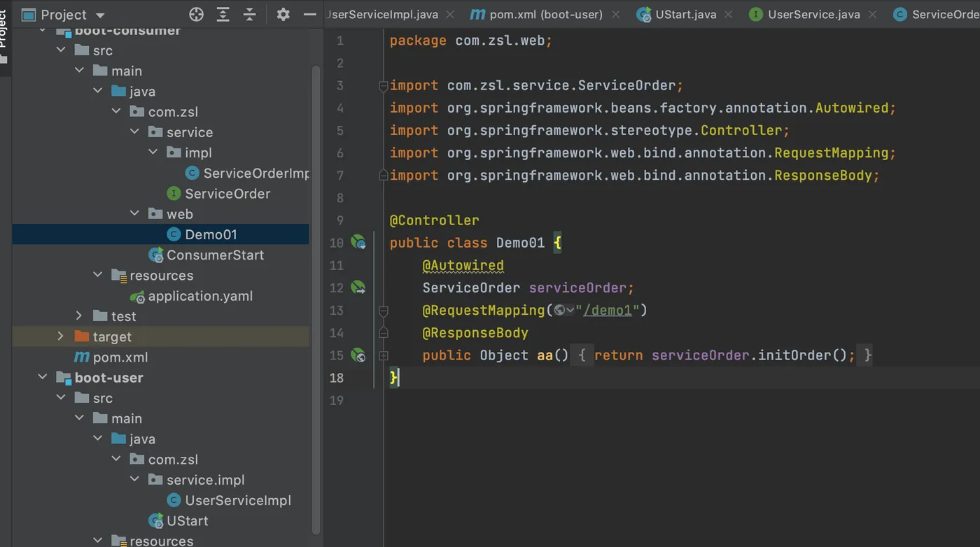Expand the target folder
This screenshot has height=547, width=980.
click(x=61, y=336)
